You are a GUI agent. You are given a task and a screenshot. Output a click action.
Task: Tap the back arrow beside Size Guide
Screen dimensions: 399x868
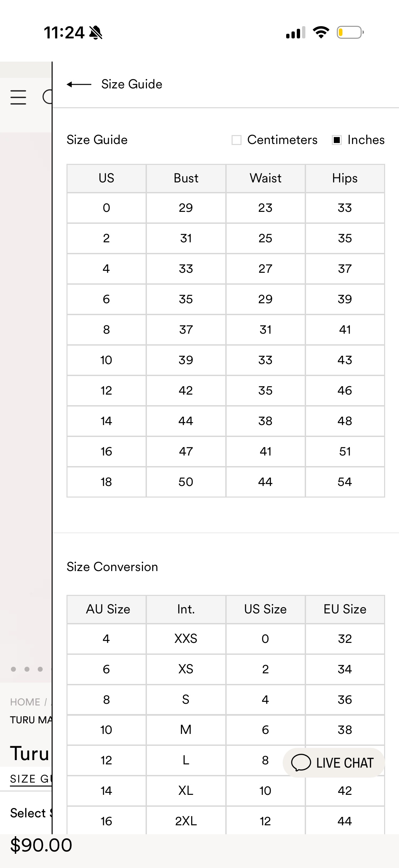click(79, 84)
